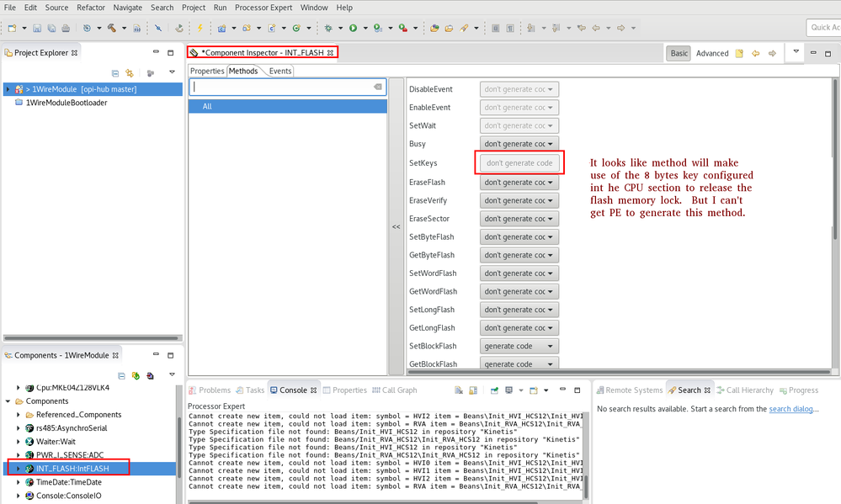This screenshot has height=504, width=841.
Task: Click Link with Editor icon in Project Explorer
Action: [x=130, y=73]
